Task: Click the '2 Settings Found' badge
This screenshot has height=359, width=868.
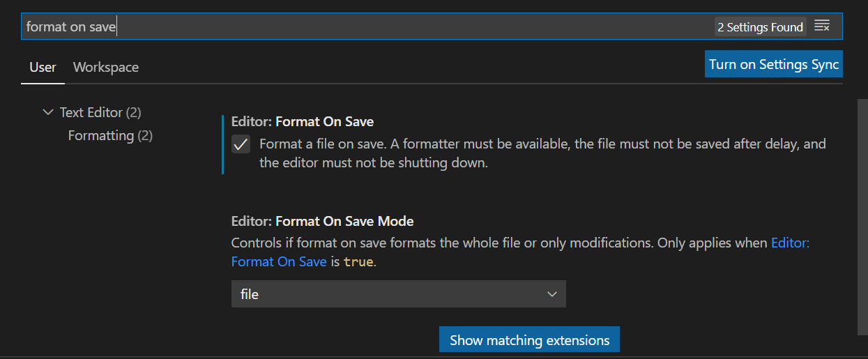Action: [x=760, y=27]
